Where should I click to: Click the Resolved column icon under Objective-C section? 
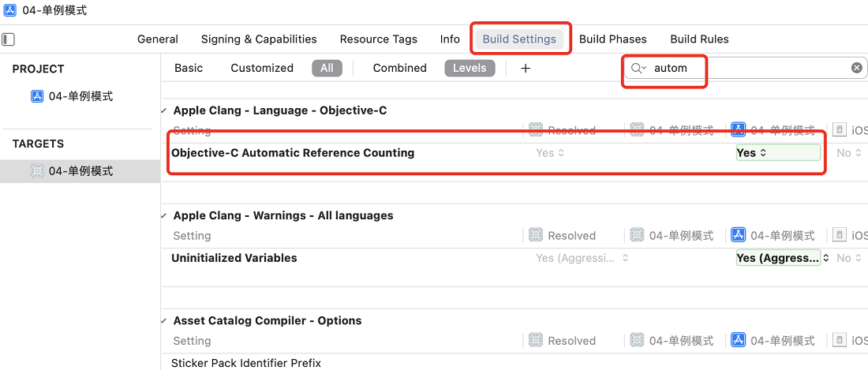point(535,130)
